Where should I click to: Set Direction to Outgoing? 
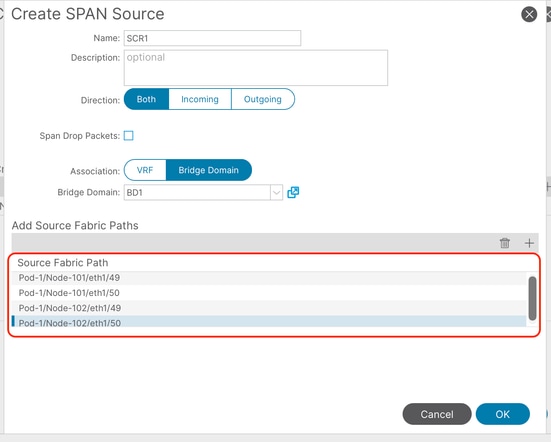[263, 99]
